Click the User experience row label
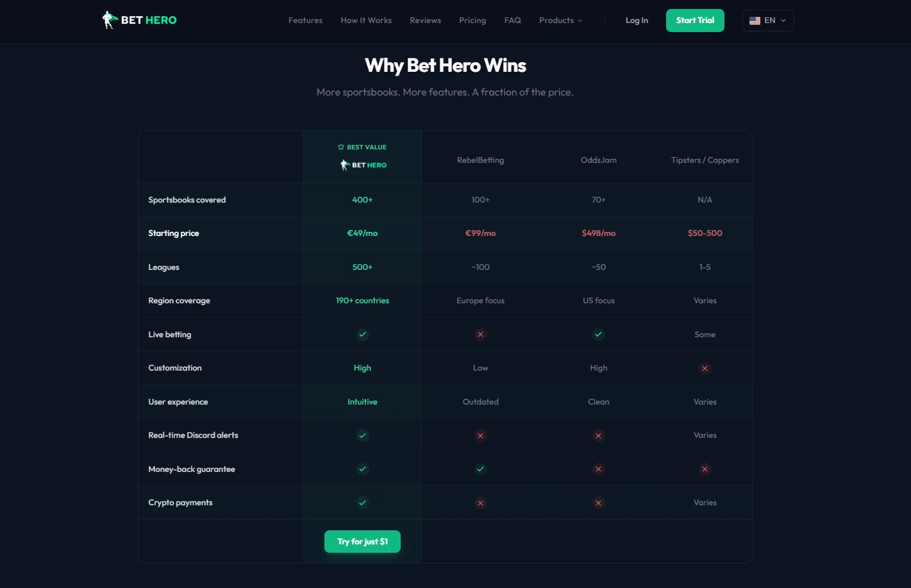911x588 pixels. 178,402
